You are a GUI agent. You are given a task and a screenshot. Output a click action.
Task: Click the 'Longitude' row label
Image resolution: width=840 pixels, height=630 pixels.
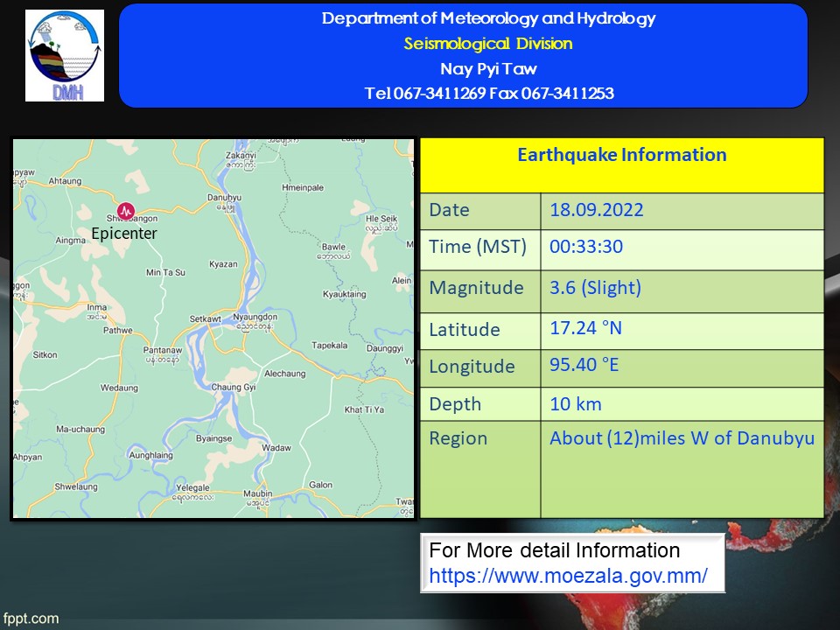click(x=472, y=367)
